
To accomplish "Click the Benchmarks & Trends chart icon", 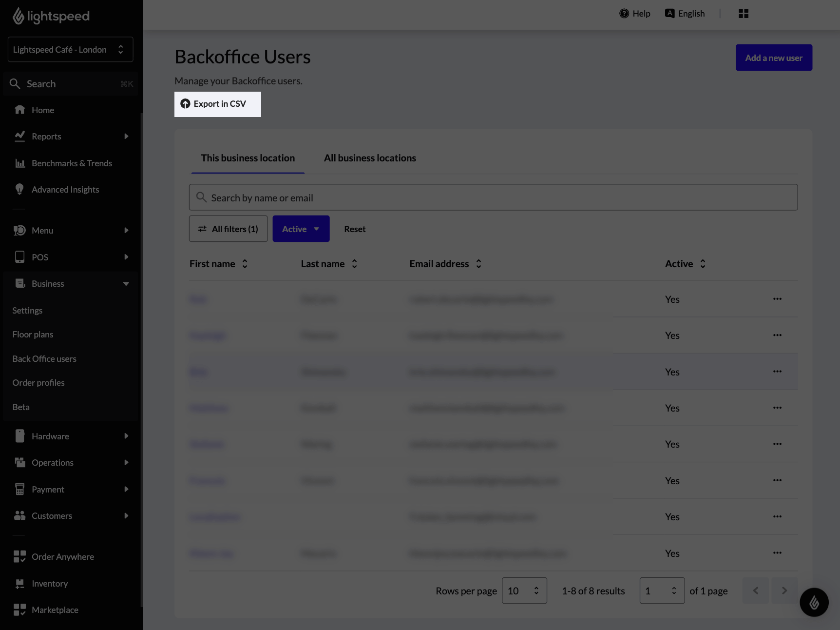I will [19, 163].
